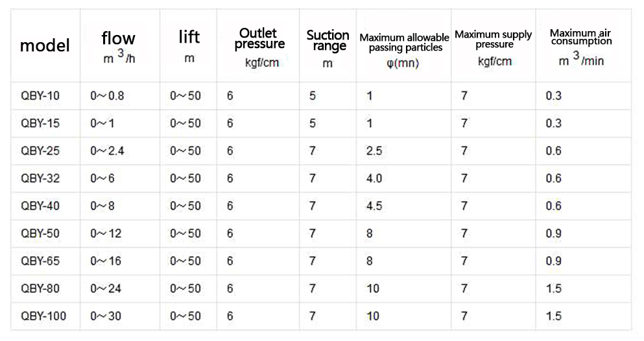
Task: Click the QBY-40 row label
Action: click(40, 206)
